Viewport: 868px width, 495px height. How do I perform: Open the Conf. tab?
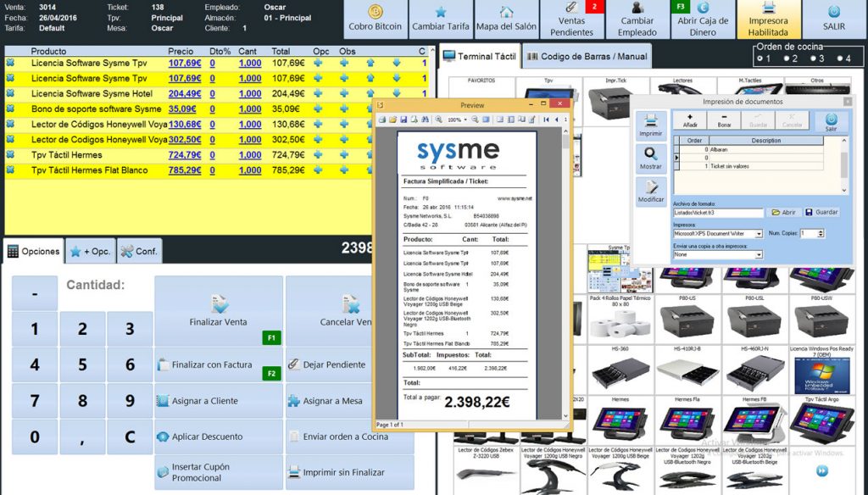[x=140, y=252]
